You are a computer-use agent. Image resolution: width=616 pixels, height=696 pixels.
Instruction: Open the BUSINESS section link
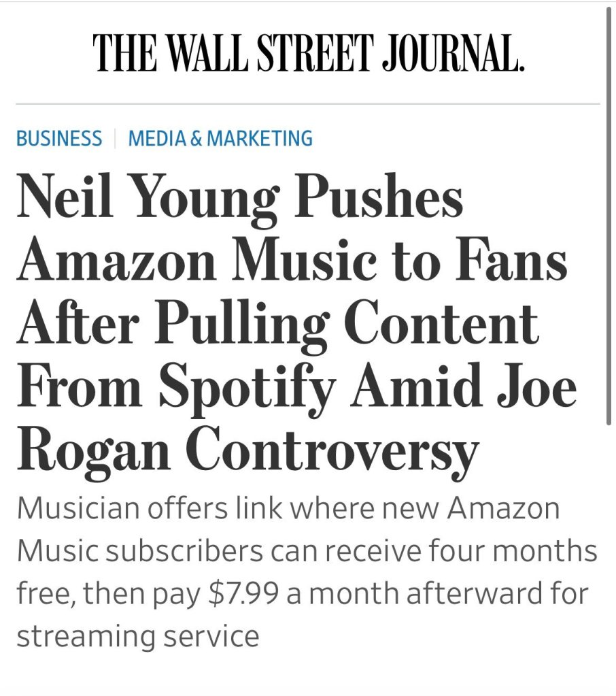pos(59,139)
